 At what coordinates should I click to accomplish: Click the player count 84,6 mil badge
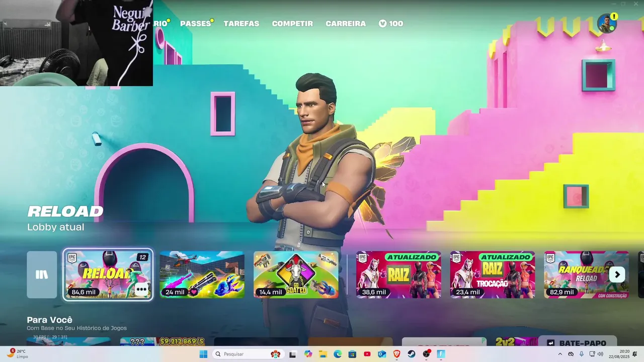84,292
